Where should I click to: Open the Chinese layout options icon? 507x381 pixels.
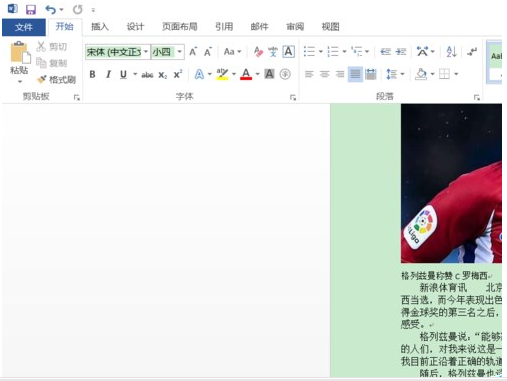click(x=422, y=52)
